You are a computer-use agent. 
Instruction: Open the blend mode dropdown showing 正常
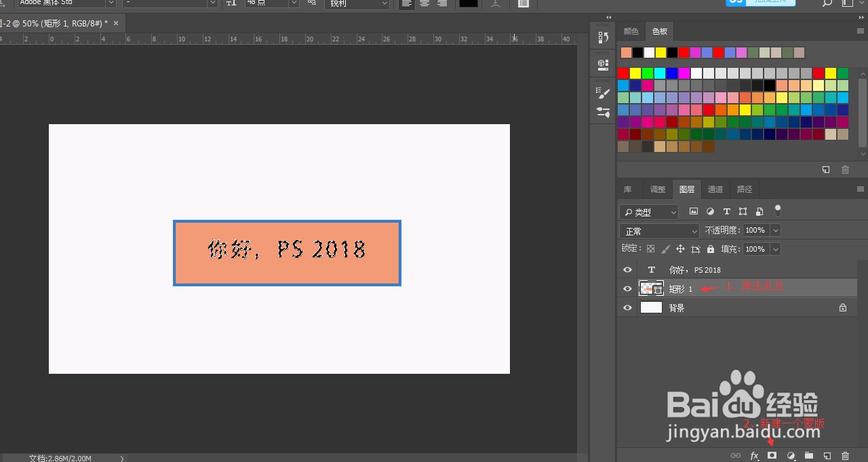(658, 230)
